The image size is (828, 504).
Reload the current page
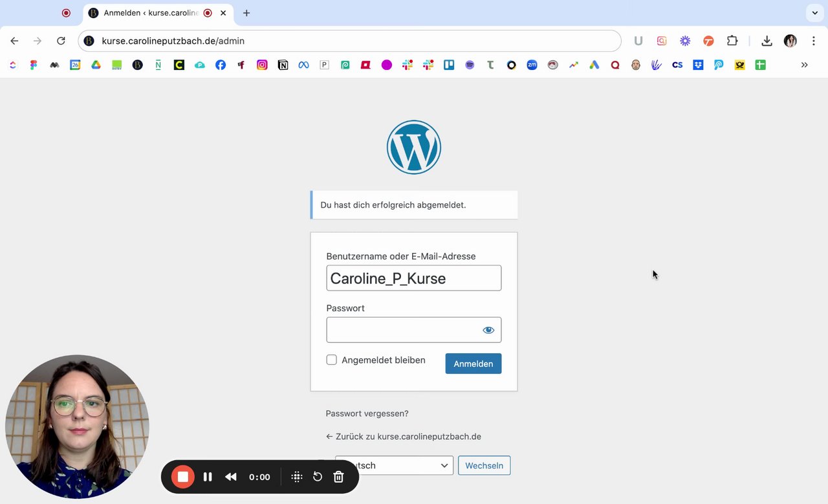pos(61,41)
